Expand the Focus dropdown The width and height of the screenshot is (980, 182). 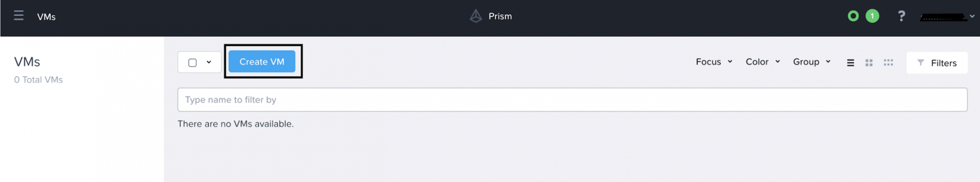714,62
